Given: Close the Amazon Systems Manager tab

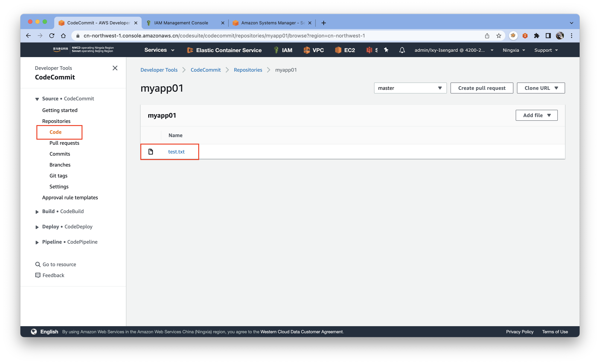Looking at the screenshot, I should pyautogui.click(x=310, y=23).
